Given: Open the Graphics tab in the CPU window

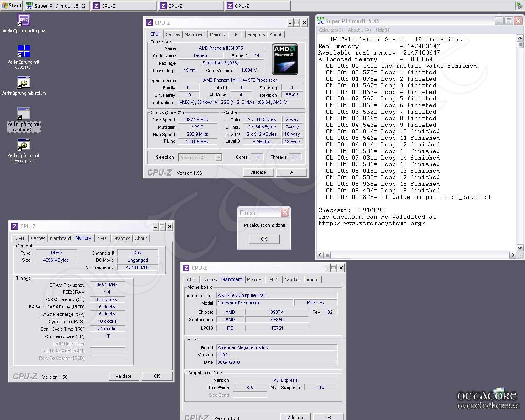Looking at the screenshot, I should [x=256, y=34].
